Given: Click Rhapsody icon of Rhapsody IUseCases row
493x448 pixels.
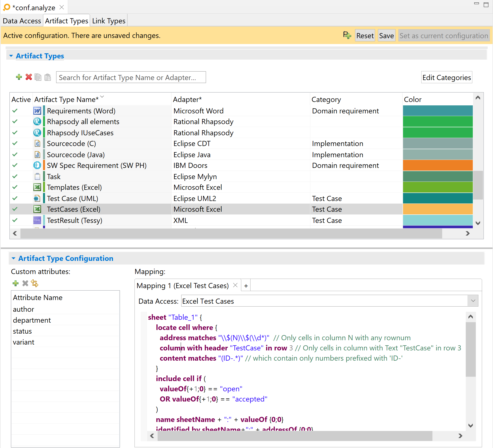Looking at the screenshot, I should (37, 133).
